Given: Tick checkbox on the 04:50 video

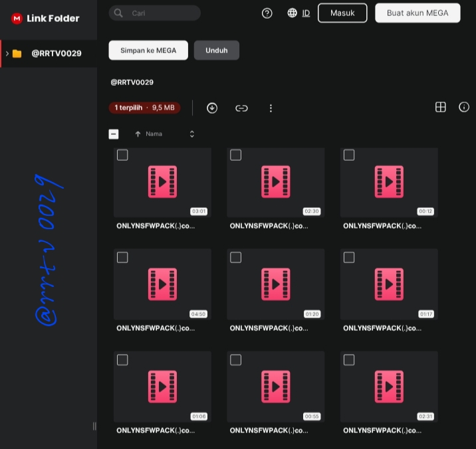Looking at the screenshot, I should (122, 258).
